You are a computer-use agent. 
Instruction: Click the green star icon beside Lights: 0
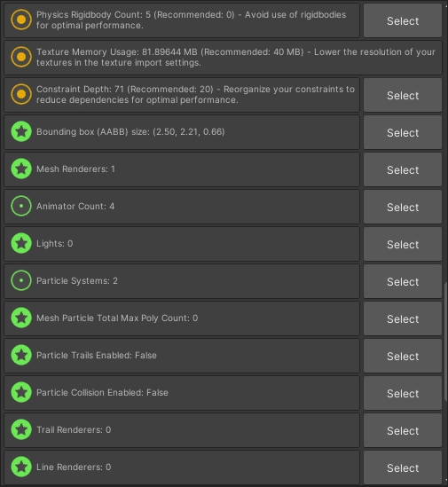pos(21,243)
